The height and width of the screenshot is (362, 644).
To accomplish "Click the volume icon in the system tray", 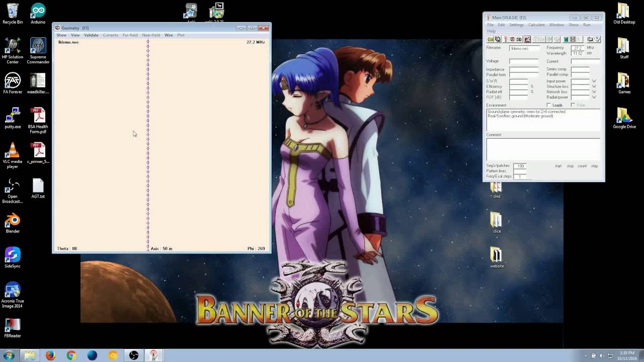I will (602, 356).
